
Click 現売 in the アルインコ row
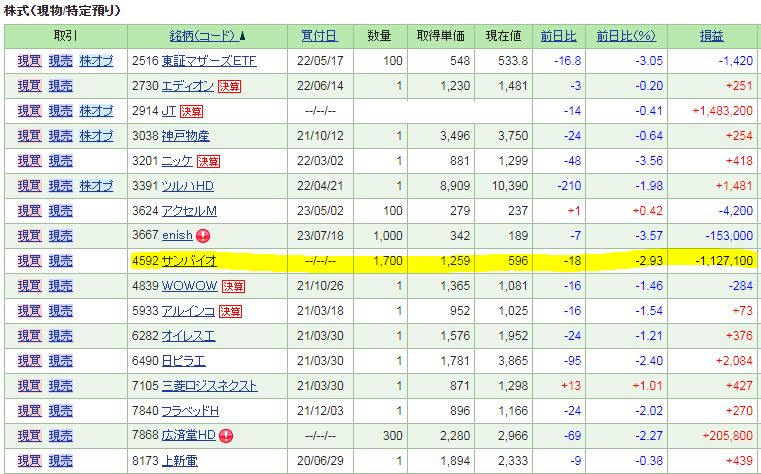pyautogui.click(x=61, y=311)
